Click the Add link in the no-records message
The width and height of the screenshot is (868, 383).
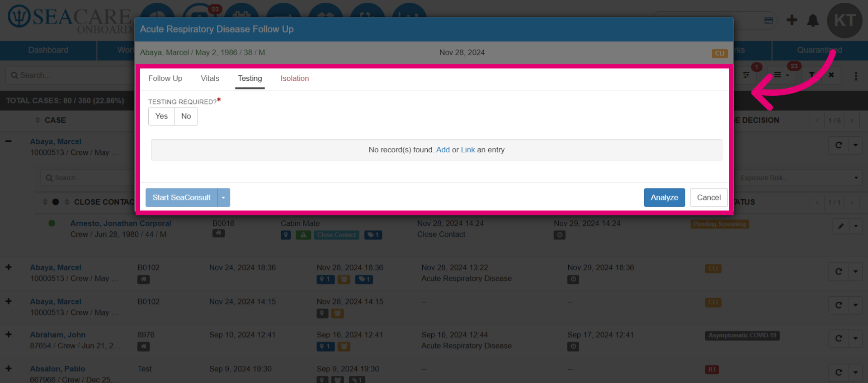[443, 149]
